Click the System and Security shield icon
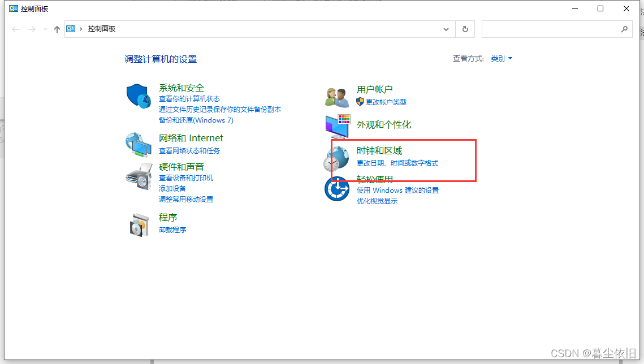Viewport: 644px width, 364px height. tap(139, 96)
